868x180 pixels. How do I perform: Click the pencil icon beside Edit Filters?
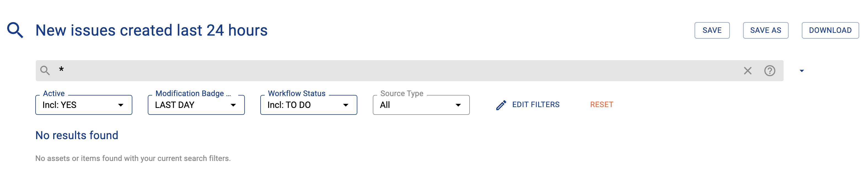tap(501, 105)
